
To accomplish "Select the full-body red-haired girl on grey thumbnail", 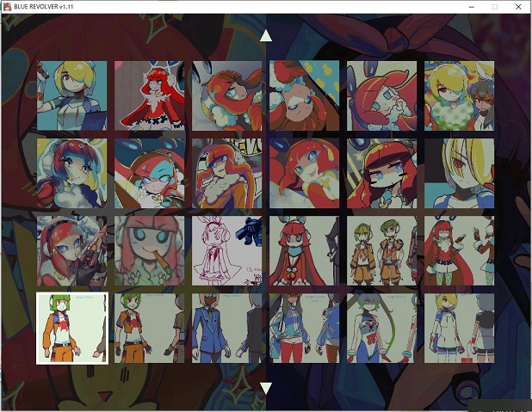I will (x=149, y=95).
